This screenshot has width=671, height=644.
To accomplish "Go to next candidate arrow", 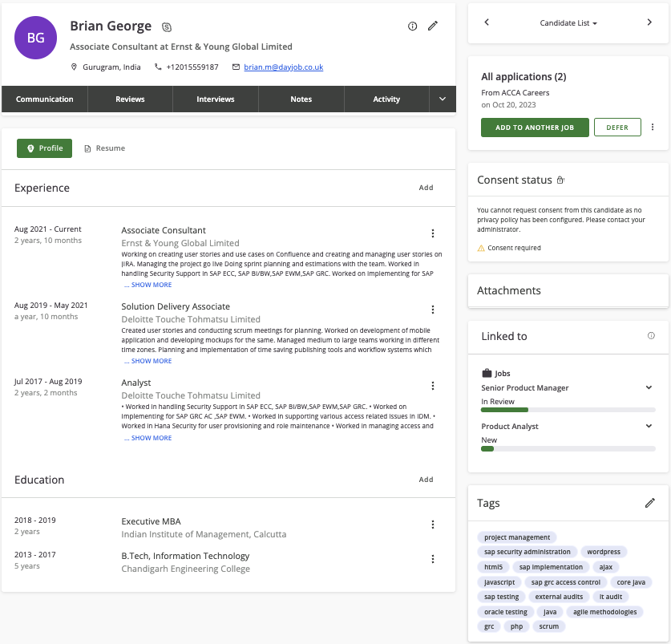I will [x=649, y=22].
